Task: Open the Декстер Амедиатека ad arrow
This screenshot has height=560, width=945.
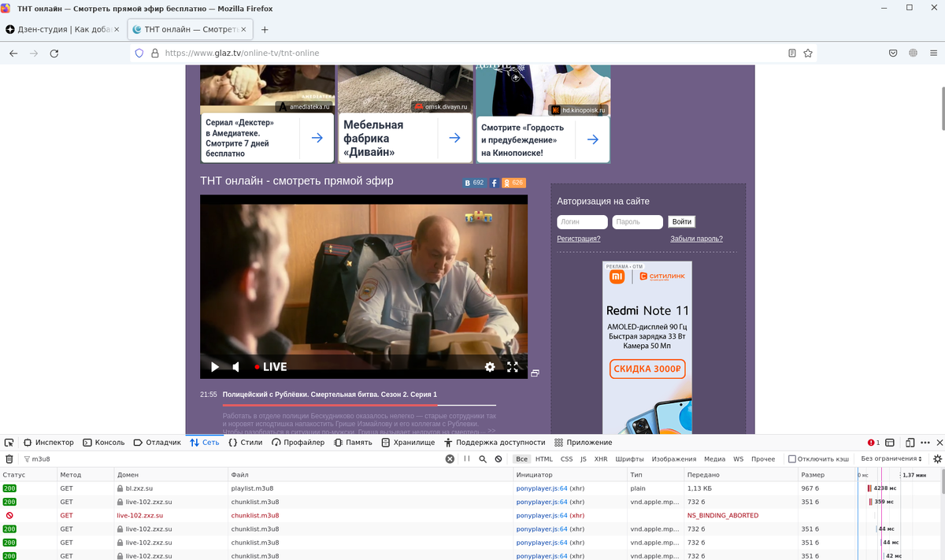Action: coord(317,138)
